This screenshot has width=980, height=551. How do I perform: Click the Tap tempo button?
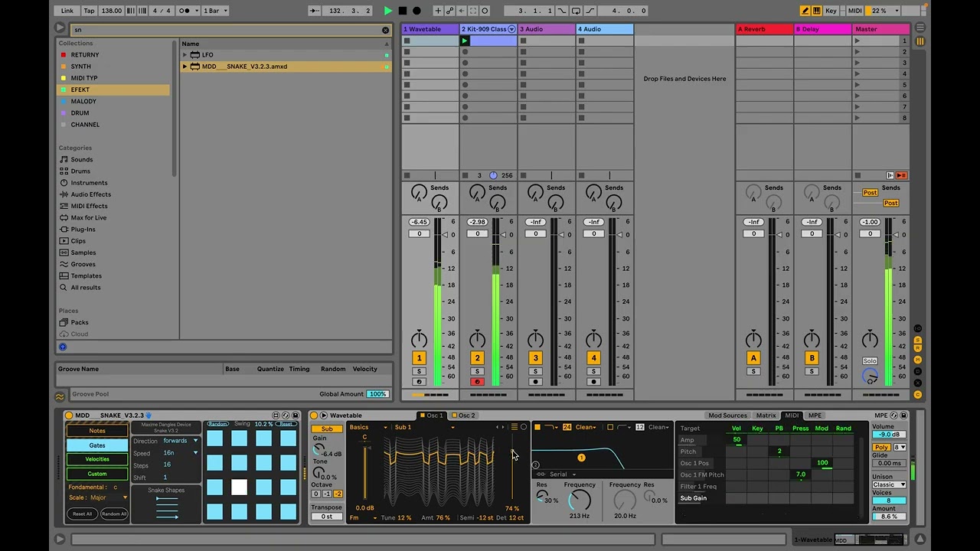(x=89, y=11)
